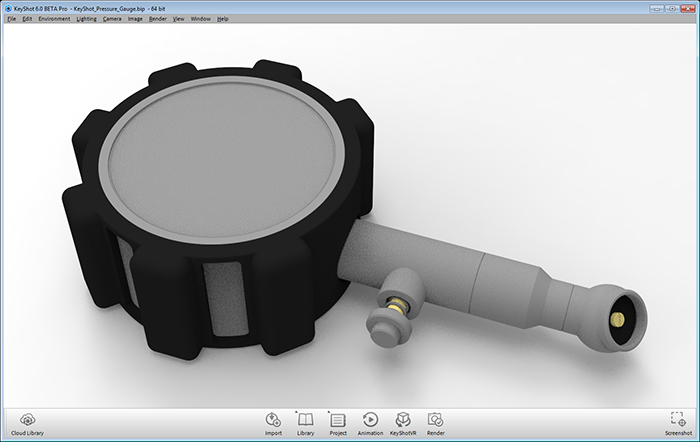Open the Render dialog from toolbar
Viewport: 700px width, 442px height.
435,422
